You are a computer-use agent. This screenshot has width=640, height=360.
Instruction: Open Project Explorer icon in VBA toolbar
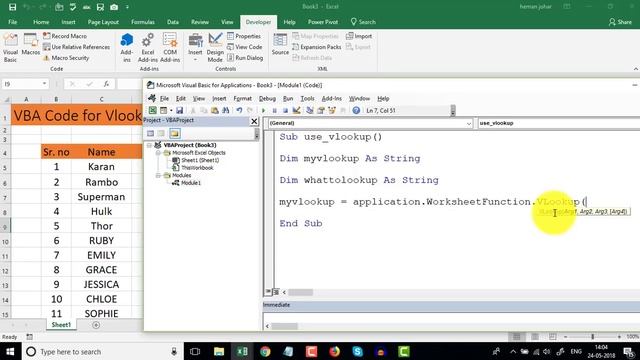[x=309, y=110]
